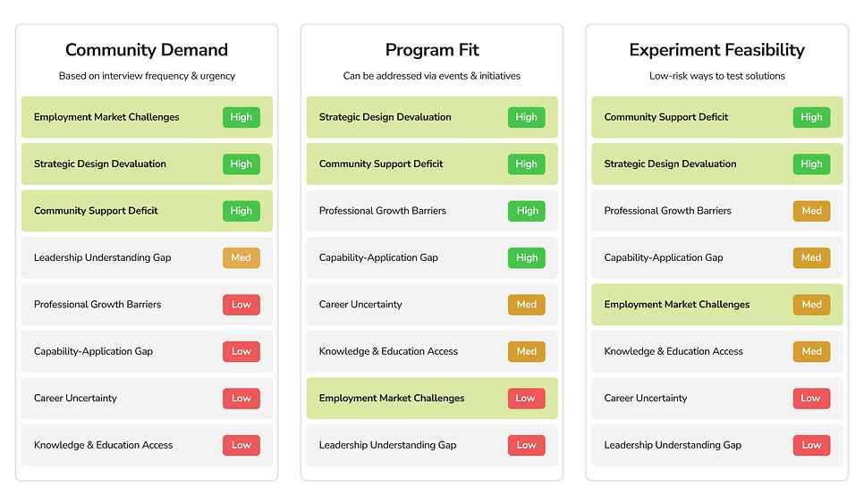Select Knowledge & Education Access row in Experiment Feasibility

coord(673,351)
